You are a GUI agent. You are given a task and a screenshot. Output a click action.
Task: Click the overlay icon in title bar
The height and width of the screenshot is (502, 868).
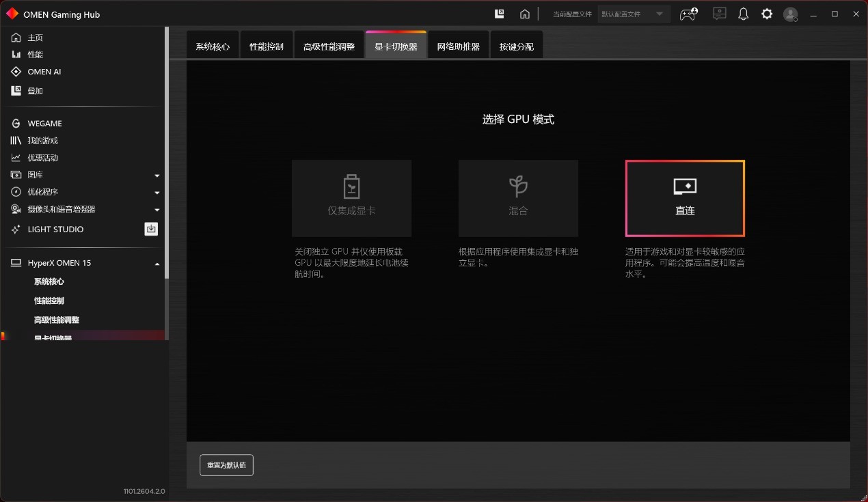[500, 14]
